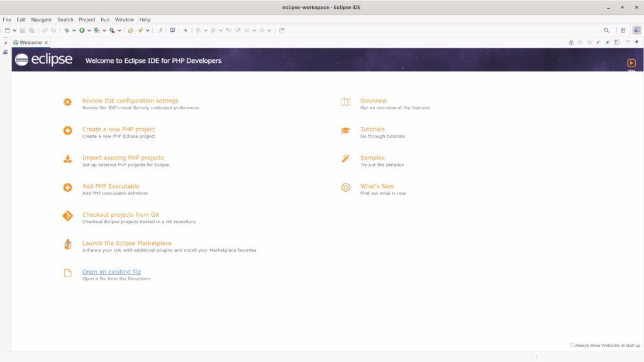Click the Git diamond icon beside Checkout projects
Image resolution: width=644 pixels, height=362 pixels.
tap(68, 216)
